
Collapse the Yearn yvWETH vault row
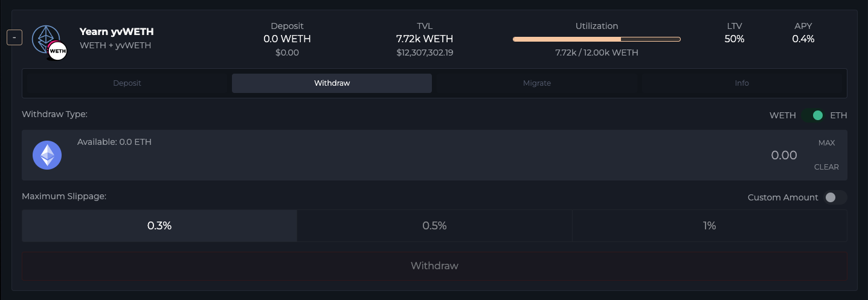[x=14, y=37]
